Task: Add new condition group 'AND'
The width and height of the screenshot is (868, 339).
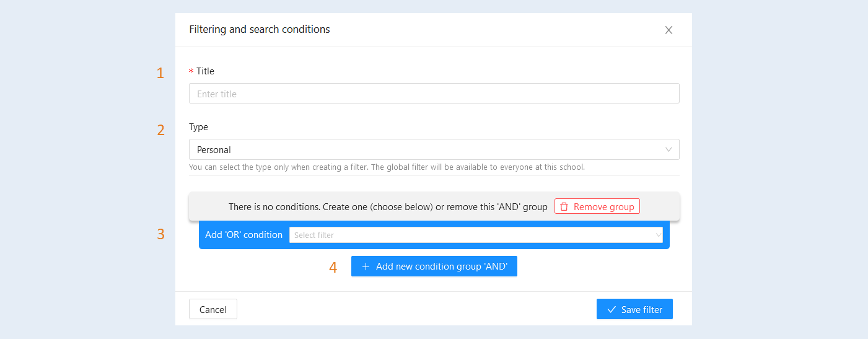Action: click(434, 266)
